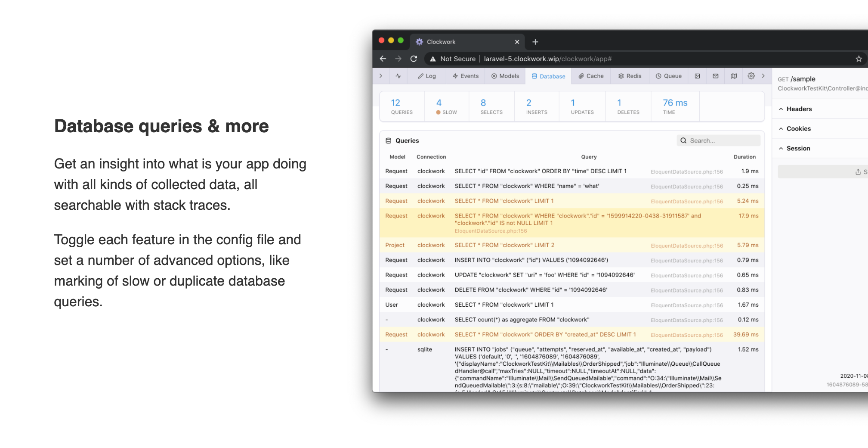Open the Routes map icon tab
Viewport: 868px width, 448px height.
click(734, 76)
